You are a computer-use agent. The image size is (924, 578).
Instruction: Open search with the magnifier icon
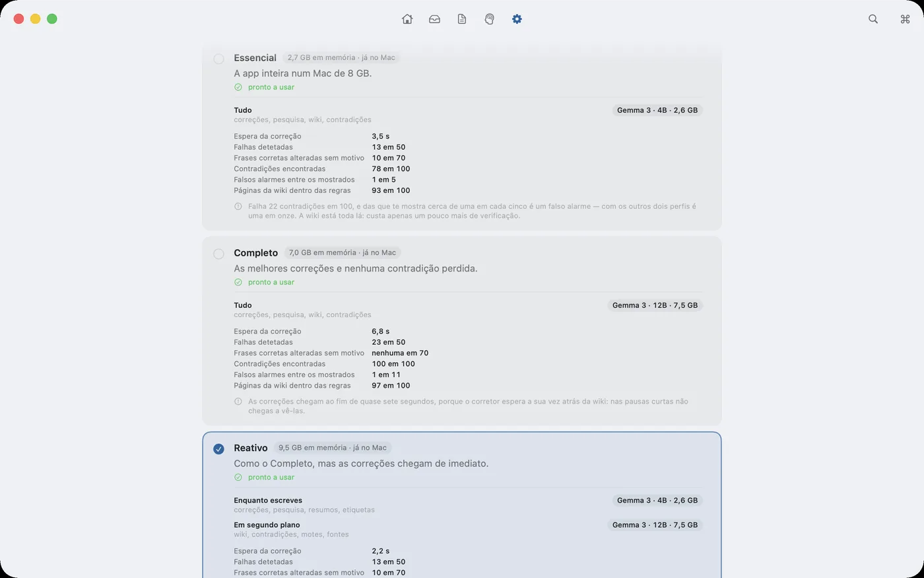[873, 19]
